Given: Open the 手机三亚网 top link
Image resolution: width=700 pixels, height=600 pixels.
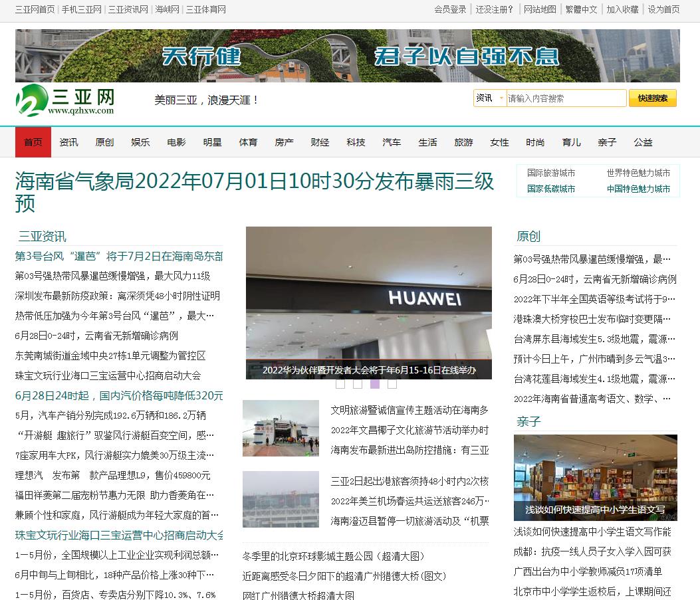Looking at the screenshot, I should [82, 9].
